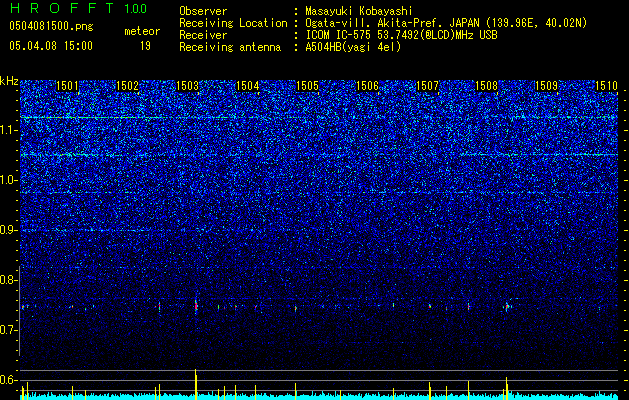Click the Observer field label
Screen dimensions: 629x400
(x=203, y=11)
